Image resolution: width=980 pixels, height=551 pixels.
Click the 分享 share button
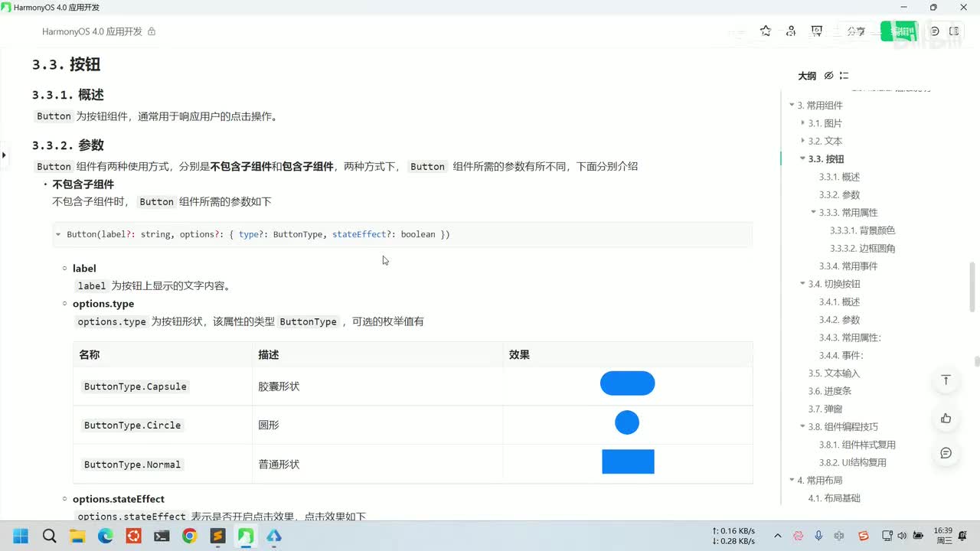[x=856, y=31]
